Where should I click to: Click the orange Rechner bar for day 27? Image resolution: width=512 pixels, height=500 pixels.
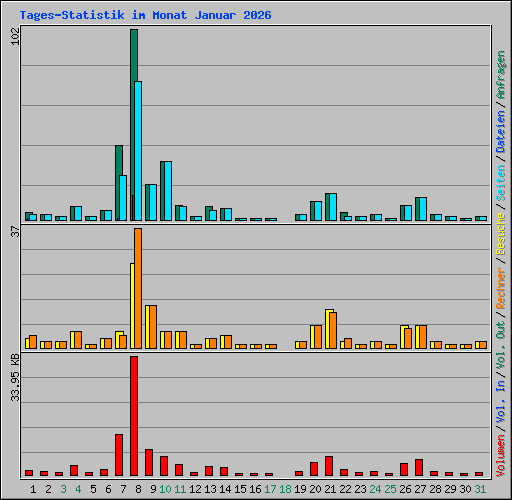point(423,337)
